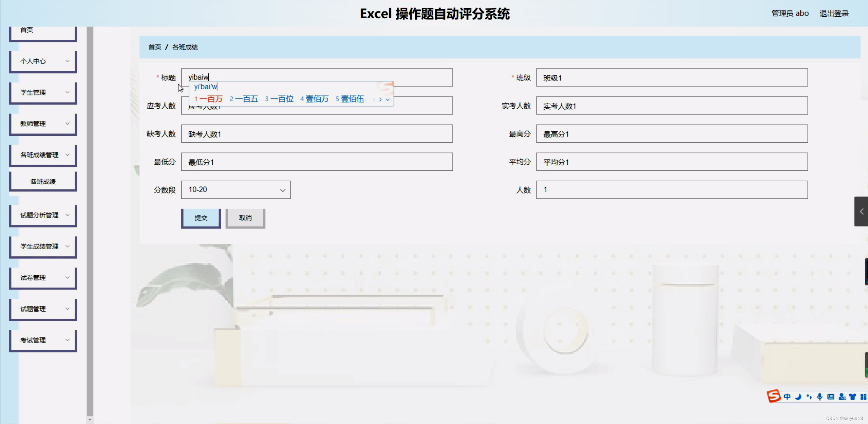The width and height of the screenshot is (868, 424).
Task: Go to next IME candidate page
Action: (380, 99)
